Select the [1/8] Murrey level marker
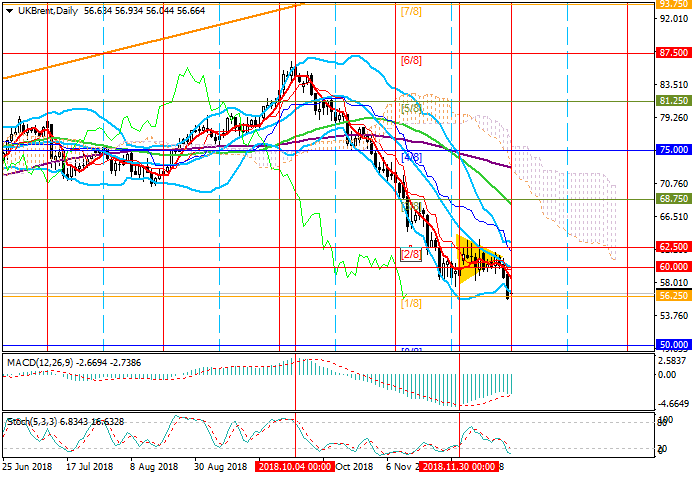Screen dimensions: 694x478 (x=410, y=304)
